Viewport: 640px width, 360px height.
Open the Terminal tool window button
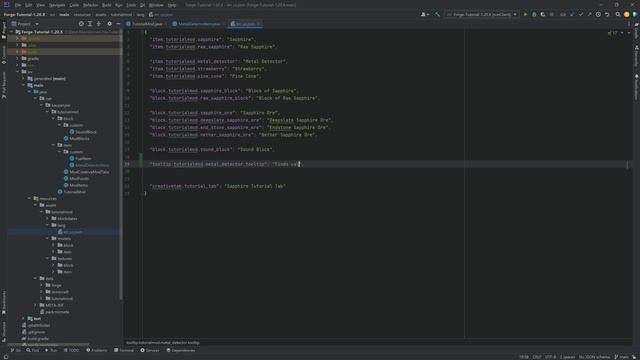click(124, 350)
